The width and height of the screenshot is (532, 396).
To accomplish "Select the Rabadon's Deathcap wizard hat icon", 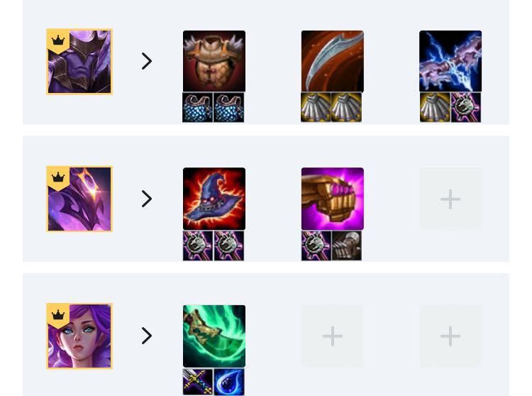I will click(x=214, y=199).
